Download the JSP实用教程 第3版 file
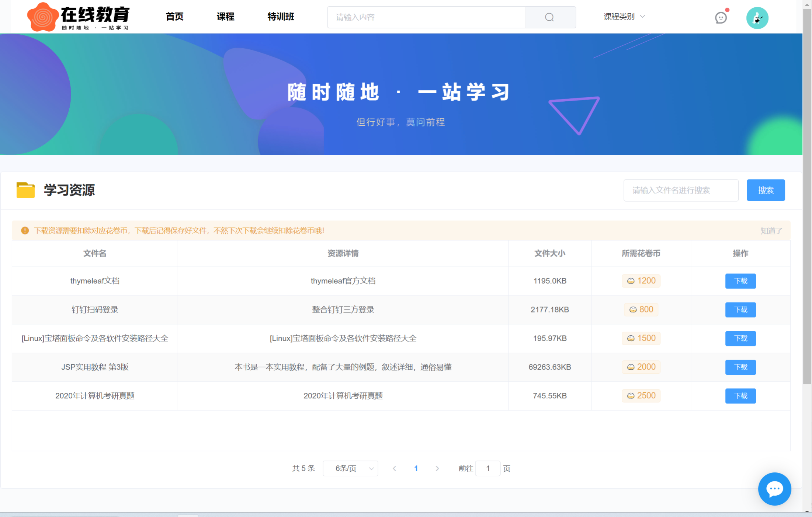Viewport: 812px width, 517px height. click(740, 367)
